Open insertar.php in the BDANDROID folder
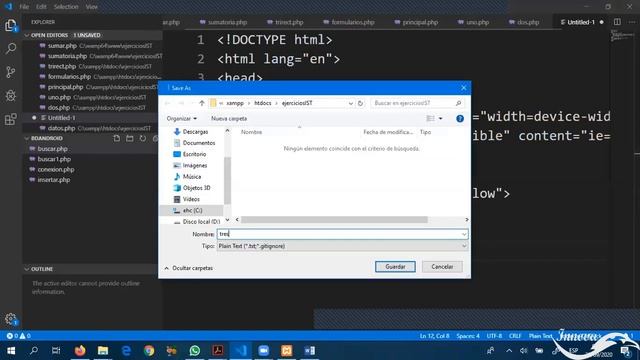The height and width of the screenshot is (360, 640). point(53,180)
